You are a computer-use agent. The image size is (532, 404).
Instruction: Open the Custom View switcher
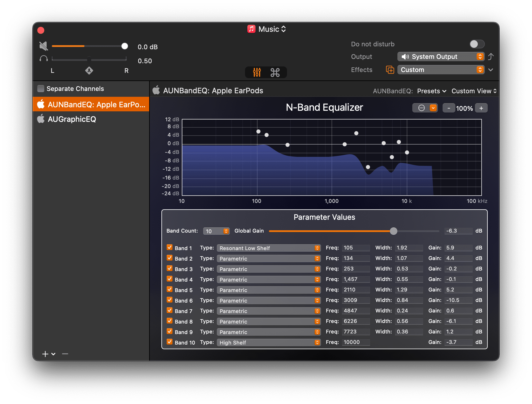click(x=474, y=91)
